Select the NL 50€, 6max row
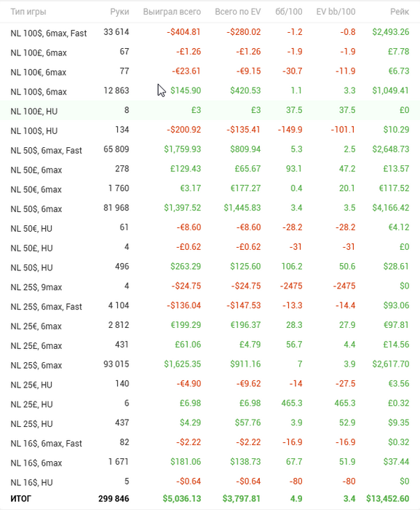 210,188
